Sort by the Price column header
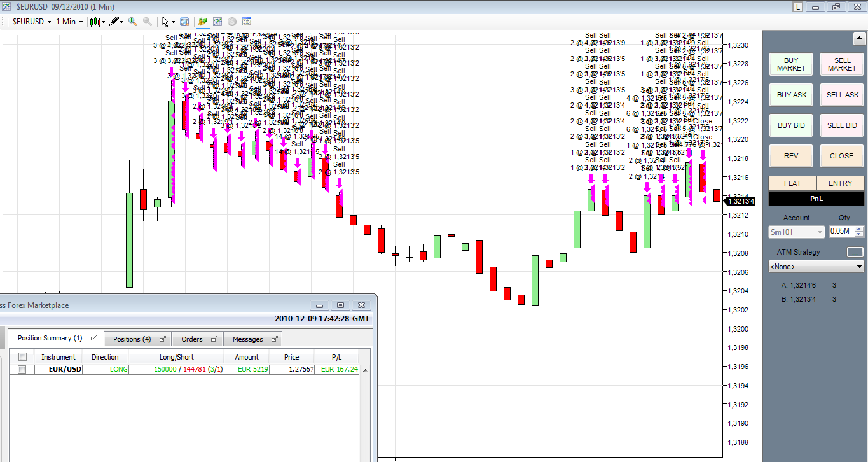The image size is (868, 462). (x=292, y=357)
